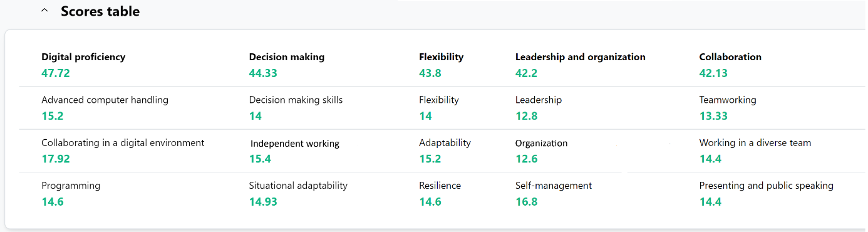Click the Digital proficiency score 47.72
The height and width of the screenshot is (232, 868).
[x=56, y=73]
